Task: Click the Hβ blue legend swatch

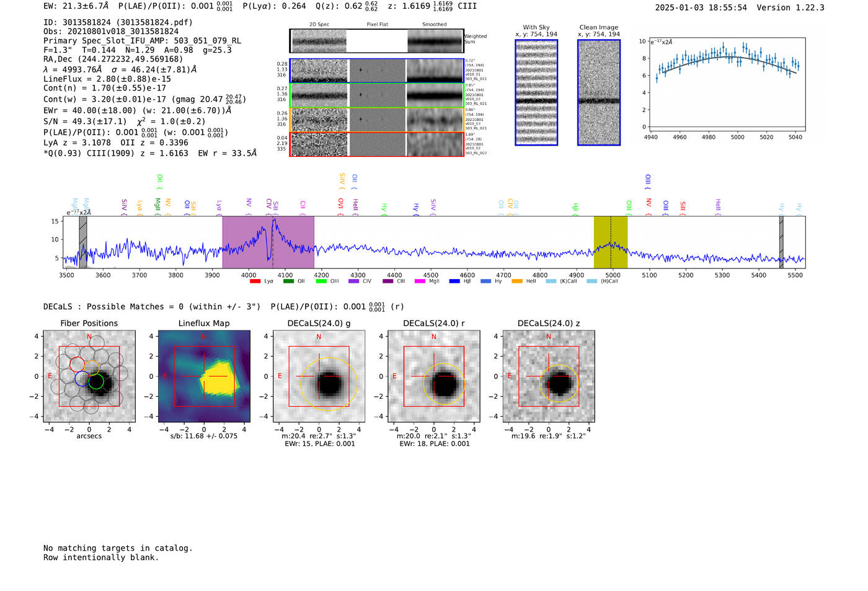Action: (x=454, y=281)
